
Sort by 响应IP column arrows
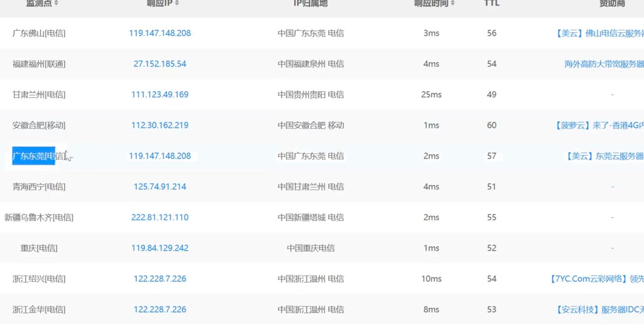coord(177,3)
